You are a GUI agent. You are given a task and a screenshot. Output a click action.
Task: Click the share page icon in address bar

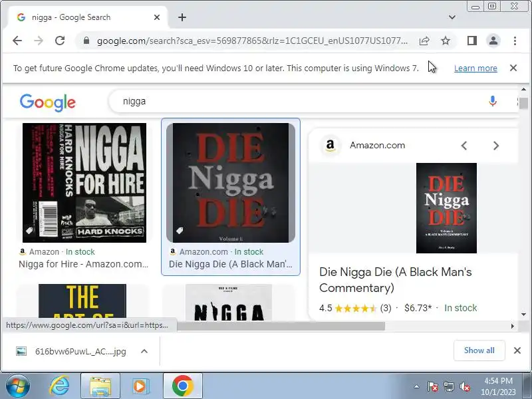pos(424,41)
